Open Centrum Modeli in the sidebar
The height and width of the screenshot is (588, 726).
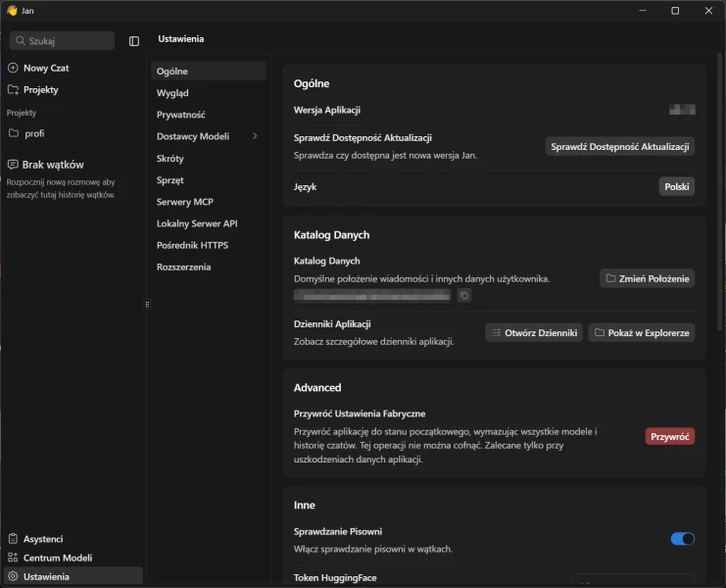[57, 558]
